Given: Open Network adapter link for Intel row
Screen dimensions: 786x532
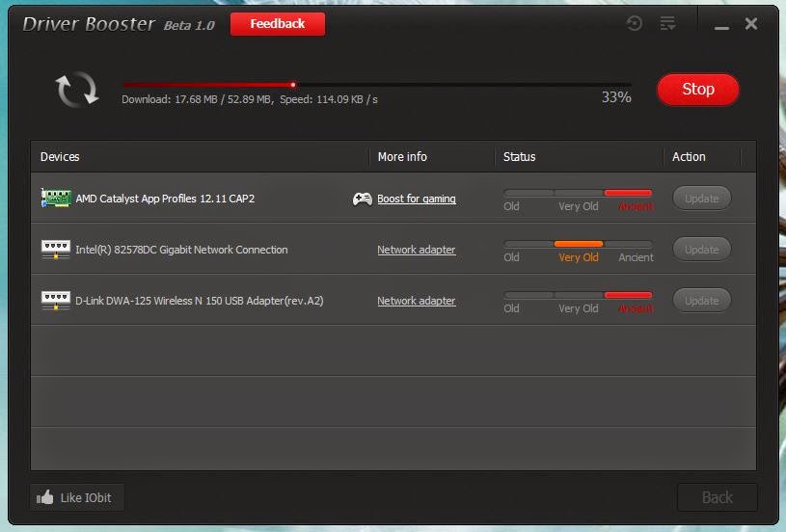Looking at the screenshot, I should (416, 250).
